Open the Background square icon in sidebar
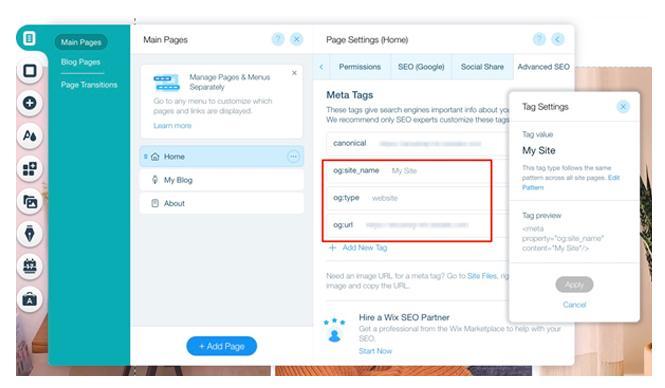Screen dimensions: 665x388 coord(30,70)
